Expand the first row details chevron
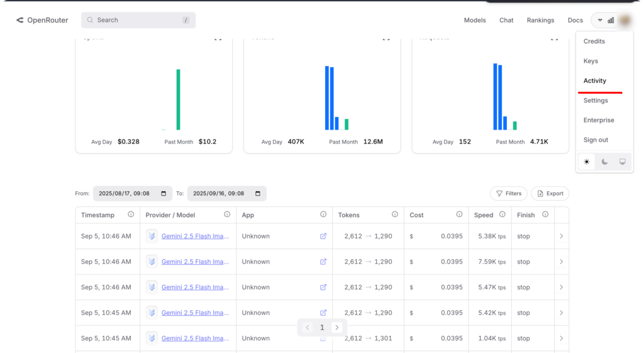 (x=561, y=237)
